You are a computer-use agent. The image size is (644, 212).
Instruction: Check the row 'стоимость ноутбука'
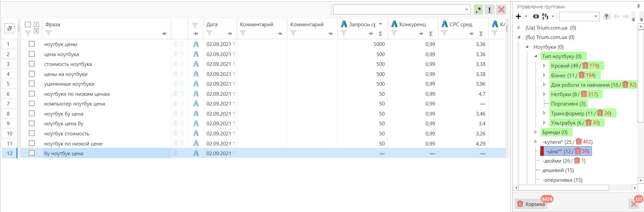click(x=32, y=63)
